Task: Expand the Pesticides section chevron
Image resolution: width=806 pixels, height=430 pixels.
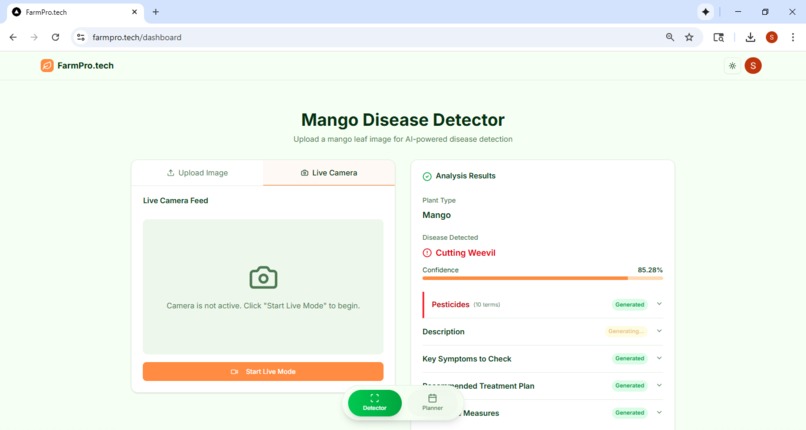Action: coord(659,304)
